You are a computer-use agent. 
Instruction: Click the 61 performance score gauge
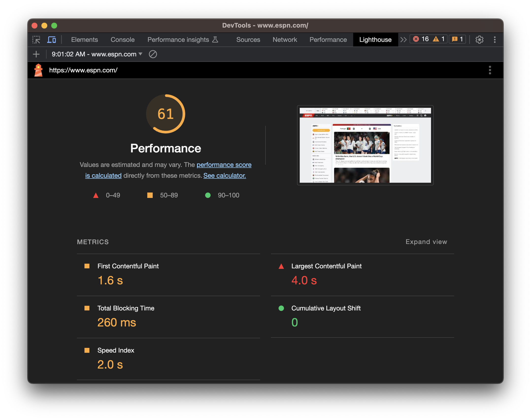[x=166, y=114]
